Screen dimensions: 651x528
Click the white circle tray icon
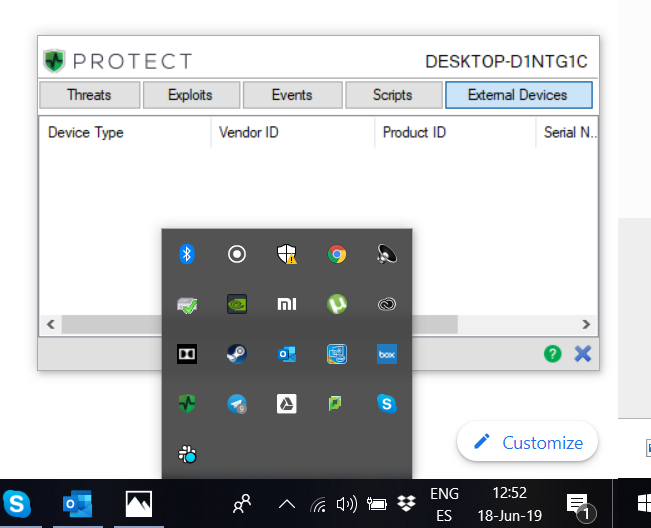(x=237, y=254)
